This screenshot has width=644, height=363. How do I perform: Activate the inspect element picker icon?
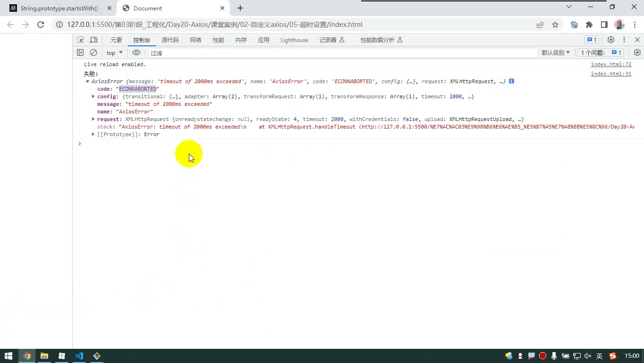click(x=80, y=40)
